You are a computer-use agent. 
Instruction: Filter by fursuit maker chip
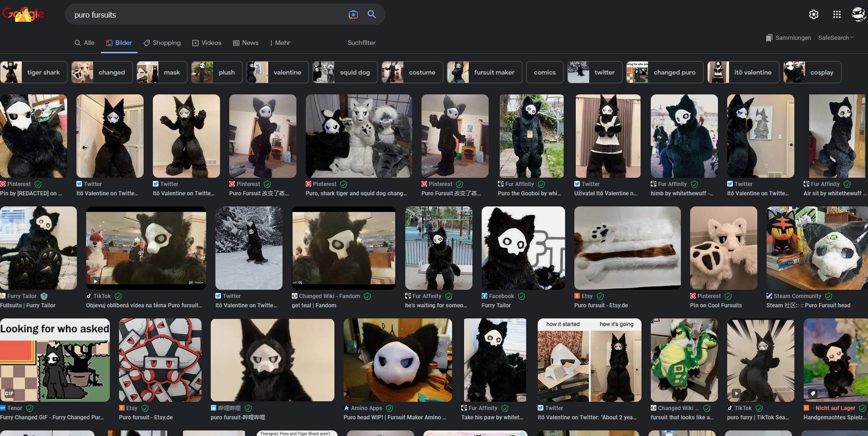click(484, 72)
